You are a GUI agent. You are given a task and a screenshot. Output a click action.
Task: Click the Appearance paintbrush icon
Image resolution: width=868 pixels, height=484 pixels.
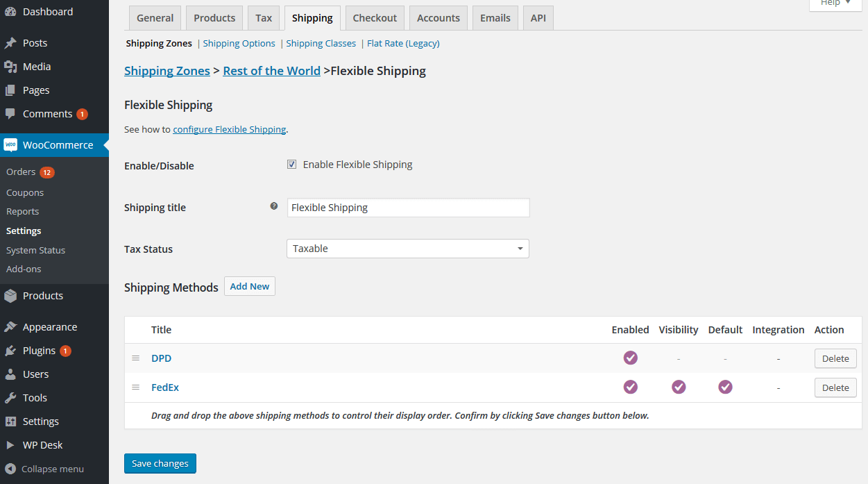[x=10, y=327]
